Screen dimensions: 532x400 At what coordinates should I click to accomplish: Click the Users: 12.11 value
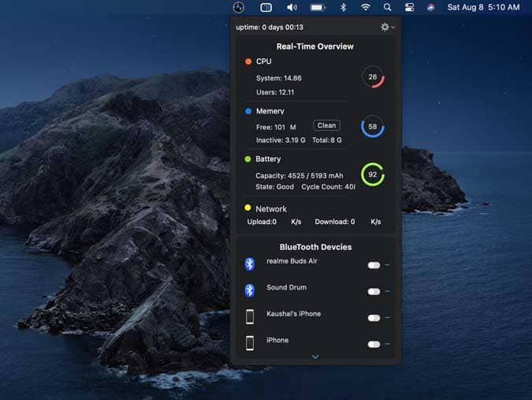click(275, 92)
